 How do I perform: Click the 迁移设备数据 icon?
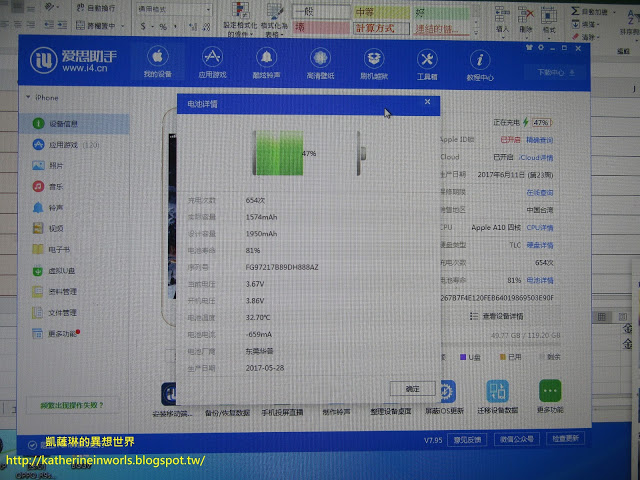(497, 391)
